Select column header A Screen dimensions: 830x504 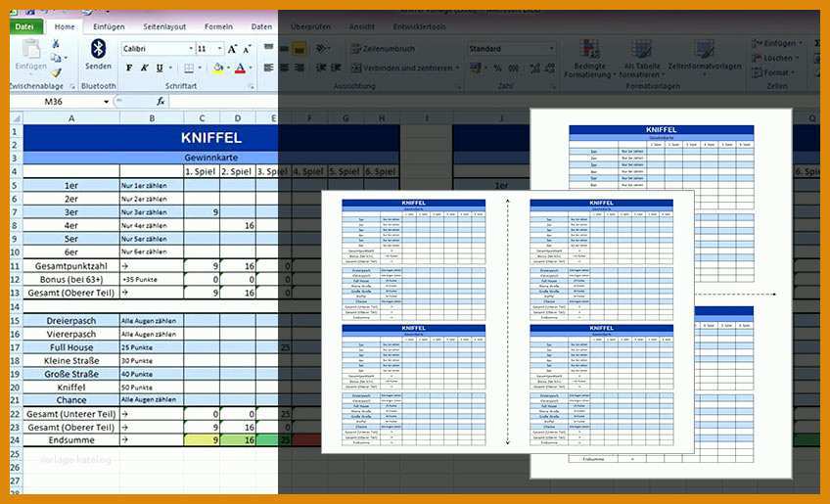(71, 118)
